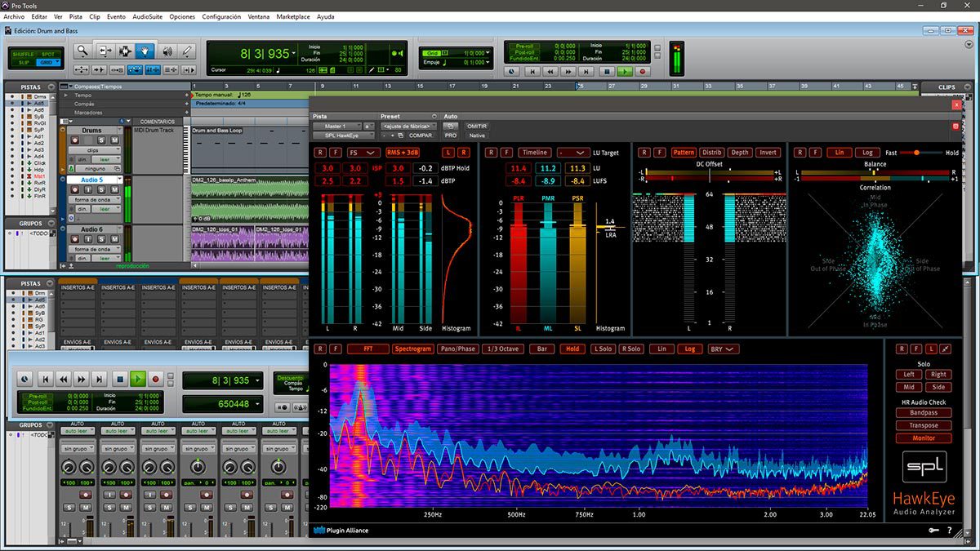
Task: Select the Grabber hand tool
Action: click(145, 51)
